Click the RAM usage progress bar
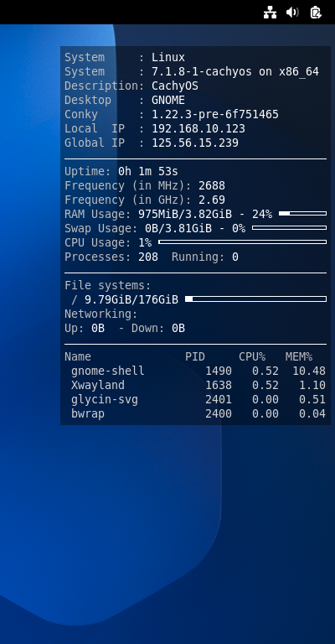Viewport: 335px width, 644px height. click(x=302, y=214)
